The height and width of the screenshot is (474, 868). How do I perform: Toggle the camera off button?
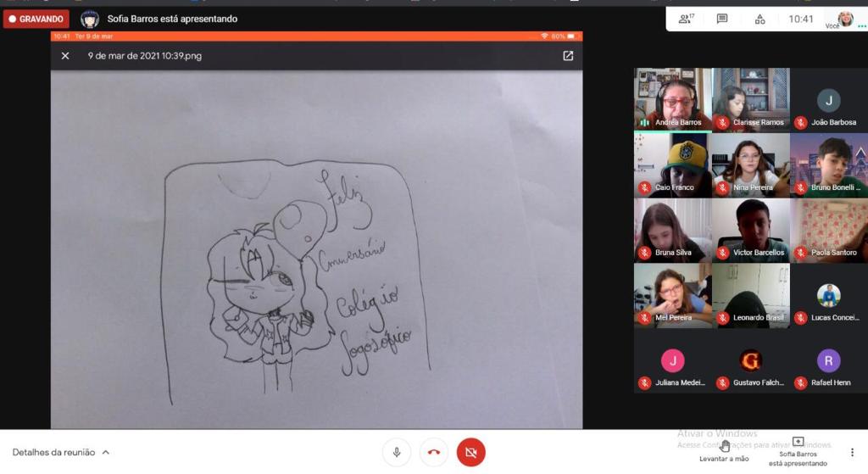(x=471, y=453)
